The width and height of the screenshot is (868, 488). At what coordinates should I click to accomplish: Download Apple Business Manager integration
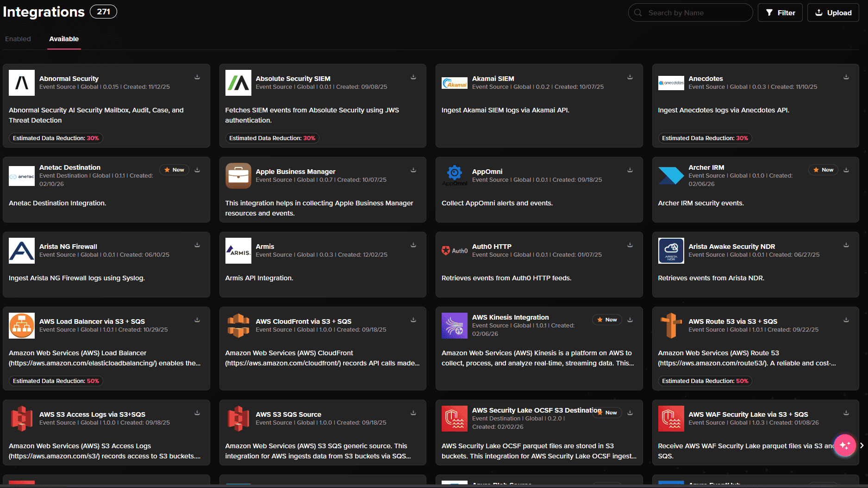tap(413, 170)
